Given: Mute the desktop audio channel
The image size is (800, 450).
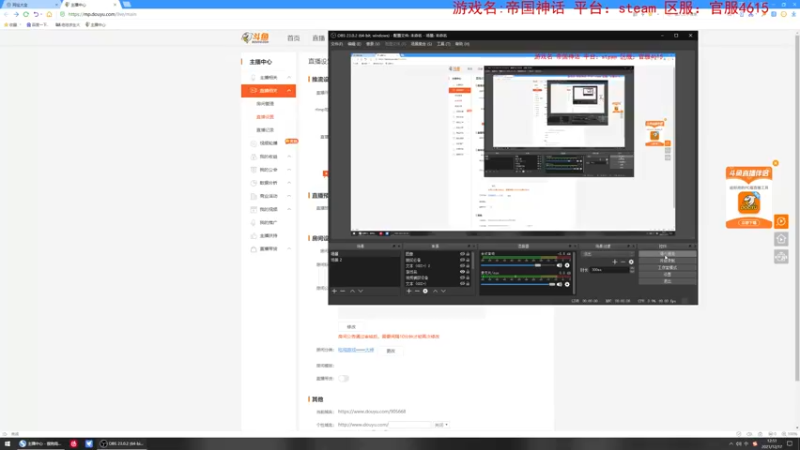Looking at the screenshot, I should tap(559, 265).
